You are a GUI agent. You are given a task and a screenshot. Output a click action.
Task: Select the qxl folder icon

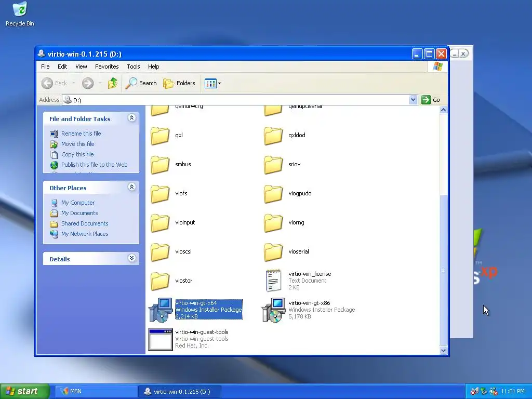click(x=160, y=136)
